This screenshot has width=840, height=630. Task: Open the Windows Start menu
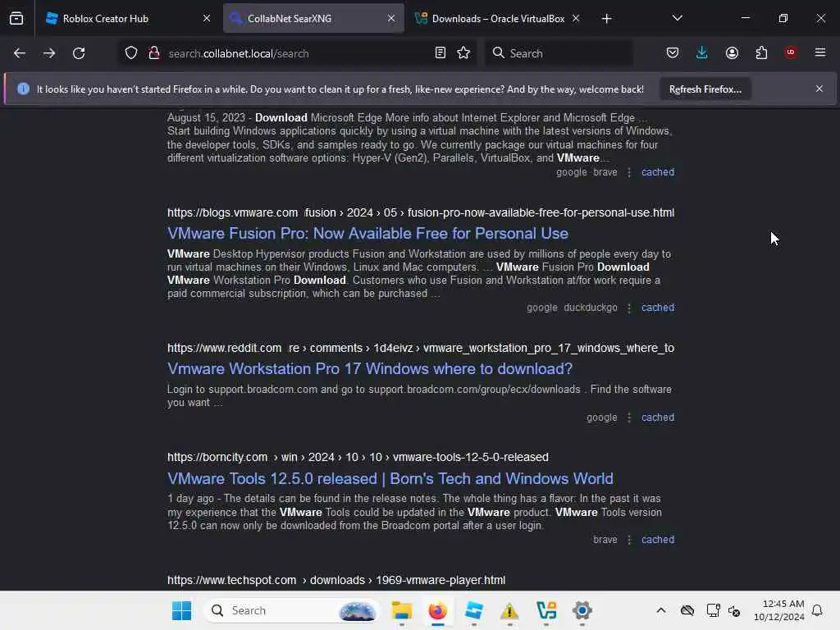(x=181, y=610)
